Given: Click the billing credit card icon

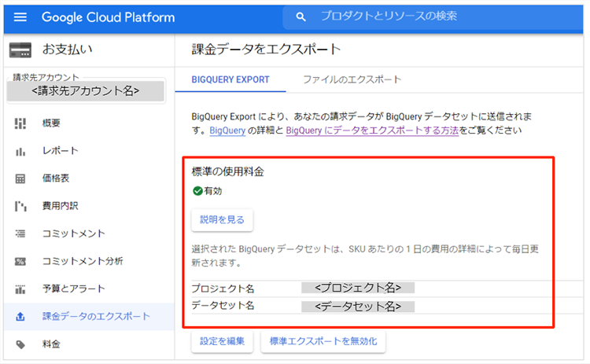Looking at the screenshot, I should [x=20, y=50].
